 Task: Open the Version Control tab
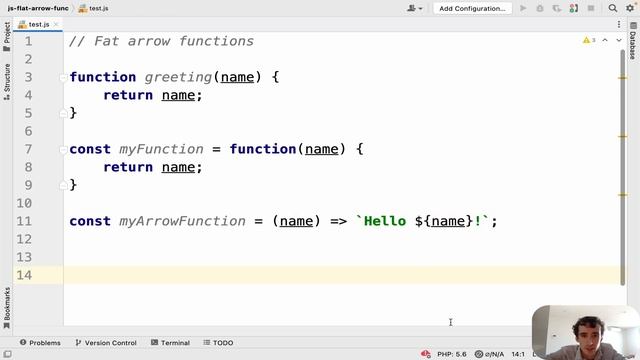point(106,343)
